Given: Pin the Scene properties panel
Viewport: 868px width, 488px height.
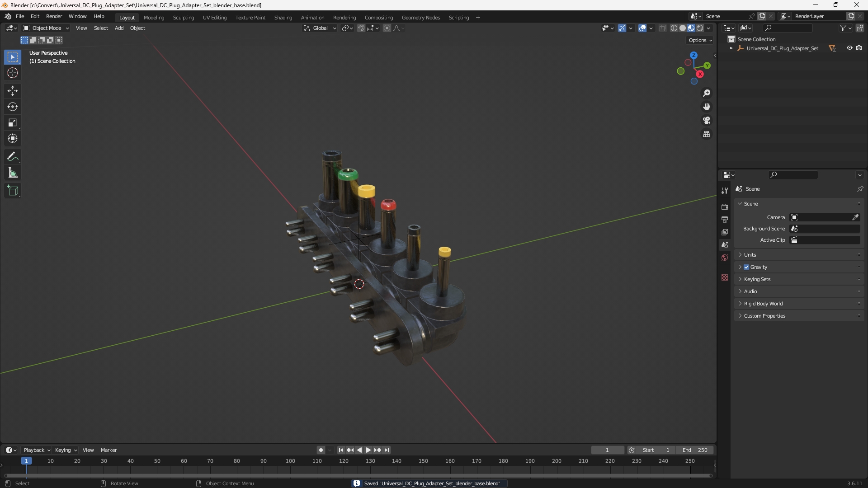Looking at the screenshot, I should point(860,189).
